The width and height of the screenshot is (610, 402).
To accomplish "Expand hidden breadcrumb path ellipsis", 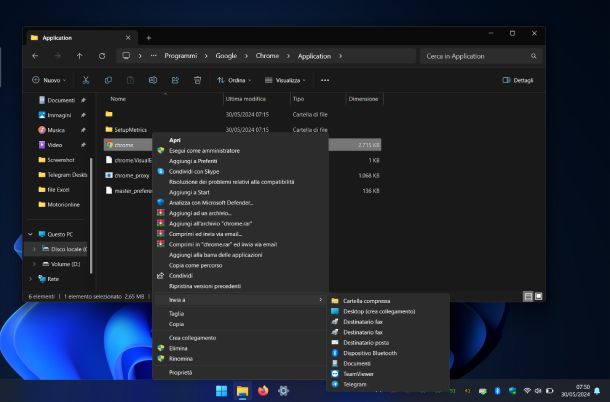I will [x=154, y=56].
